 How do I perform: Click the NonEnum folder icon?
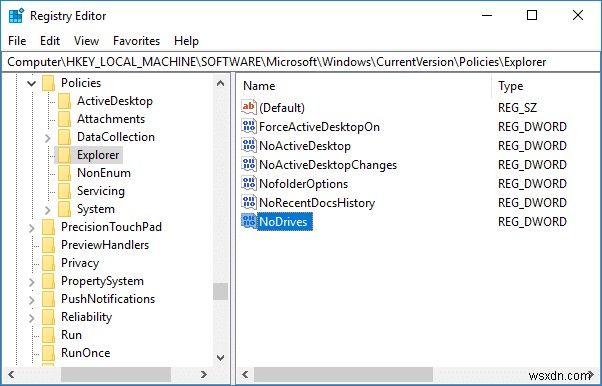coord(64,173)
